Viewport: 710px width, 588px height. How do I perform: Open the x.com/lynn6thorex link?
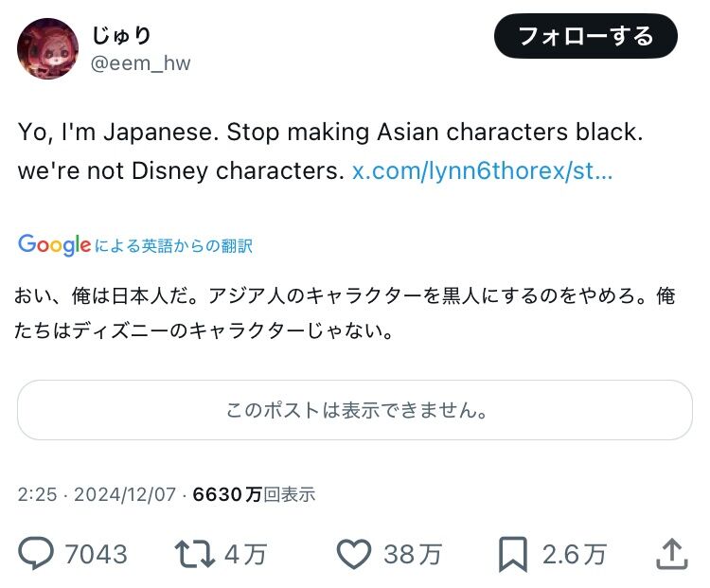pyautogui.click(x=482, y=171)
